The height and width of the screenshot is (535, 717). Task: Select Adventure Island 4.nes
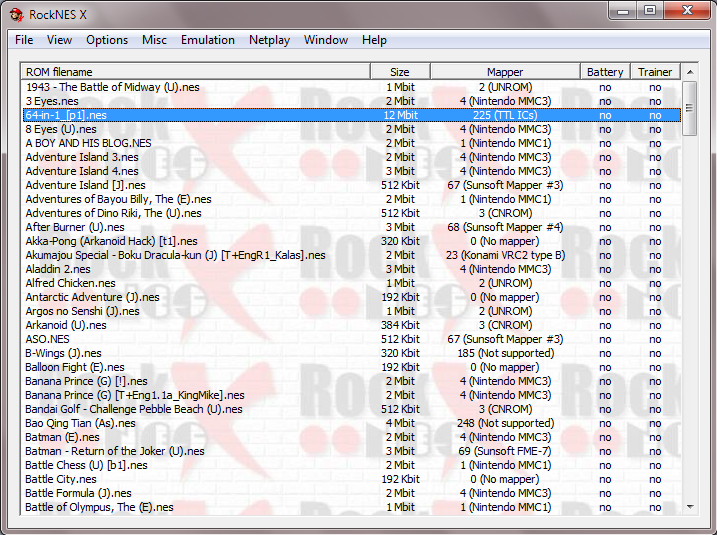82,171
